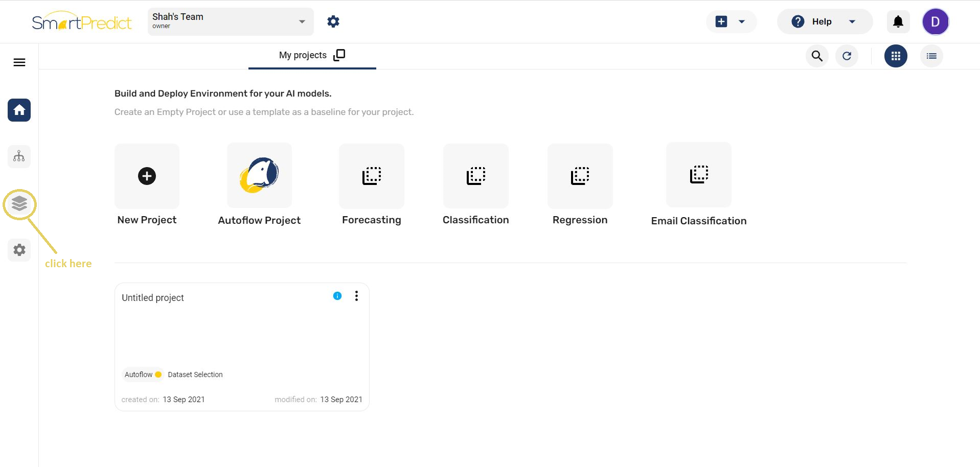This screenshot has width=980, height=467.
Task: Click the Email Classification label
Action: point(699,221)
